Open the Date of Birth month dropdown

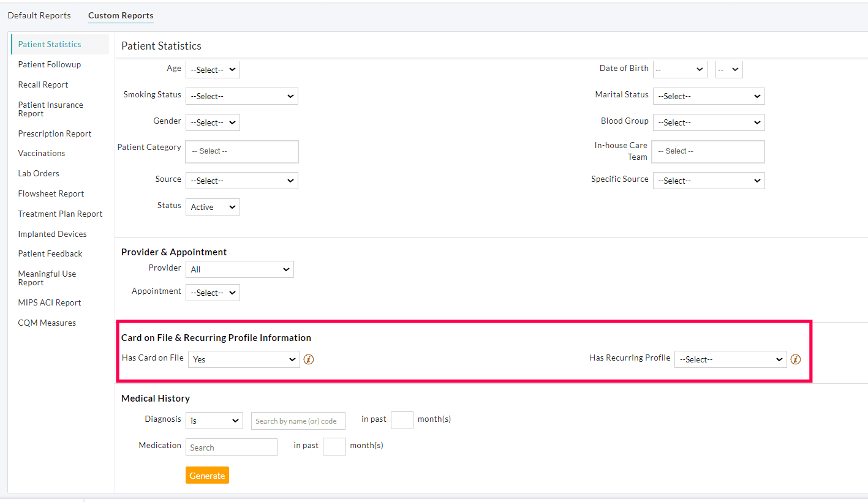(679, 69)
